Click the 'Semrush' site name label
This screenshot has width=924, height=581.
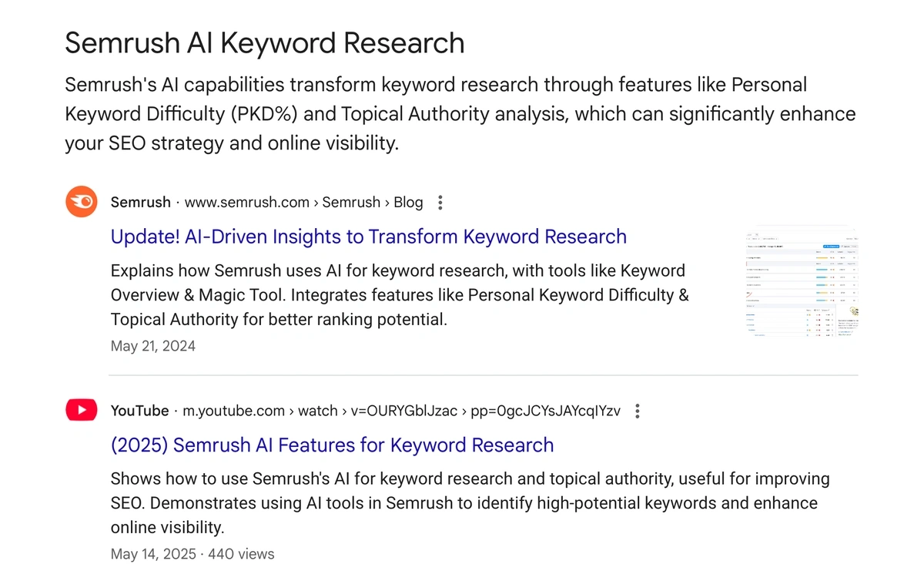[x=141, y=203]
